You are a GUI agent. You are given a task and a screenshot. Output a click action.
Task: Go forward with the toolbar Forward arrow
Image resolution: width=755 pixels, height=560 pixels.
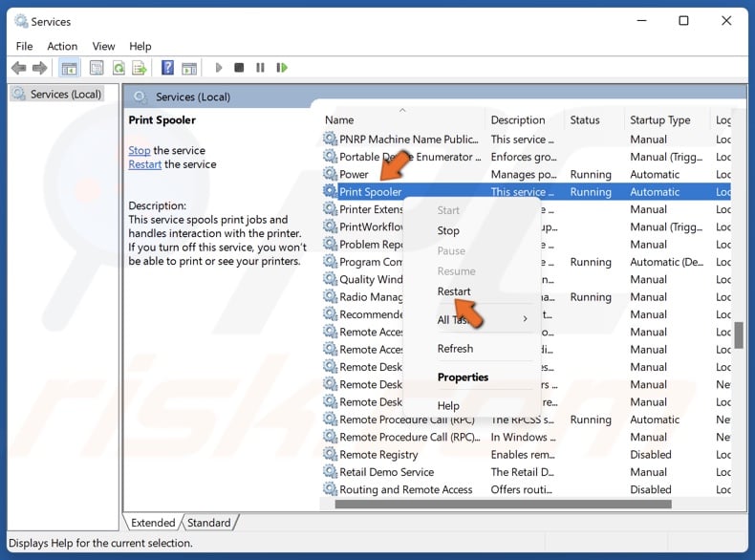(x=39, y=68)
